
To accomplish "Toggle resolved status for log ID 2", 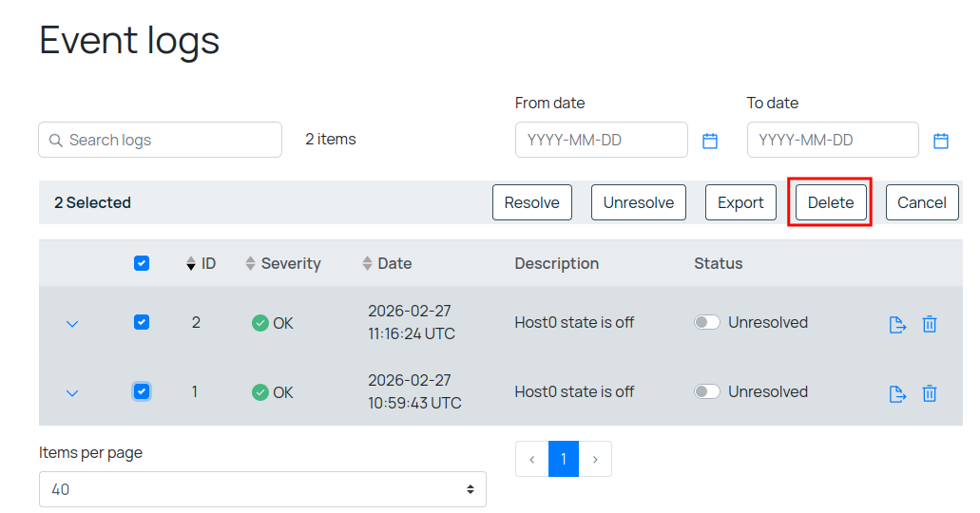I will 706,323.
